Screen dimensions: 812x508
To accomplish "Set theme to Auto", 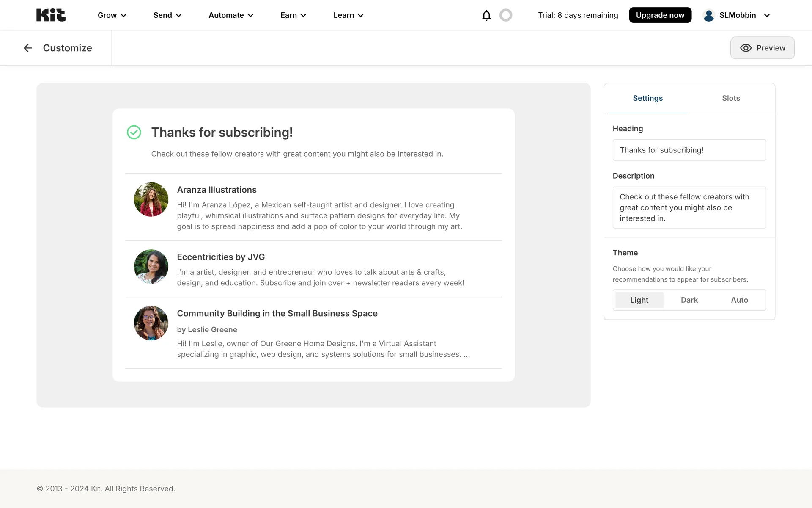I will click(x=739, y=300).
